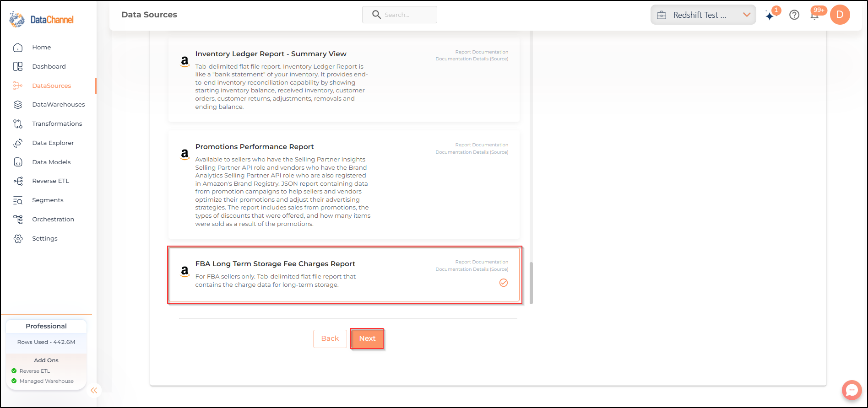868x408 pixels.
Task: Click the Add Ons heading
Action: (46, 360)
